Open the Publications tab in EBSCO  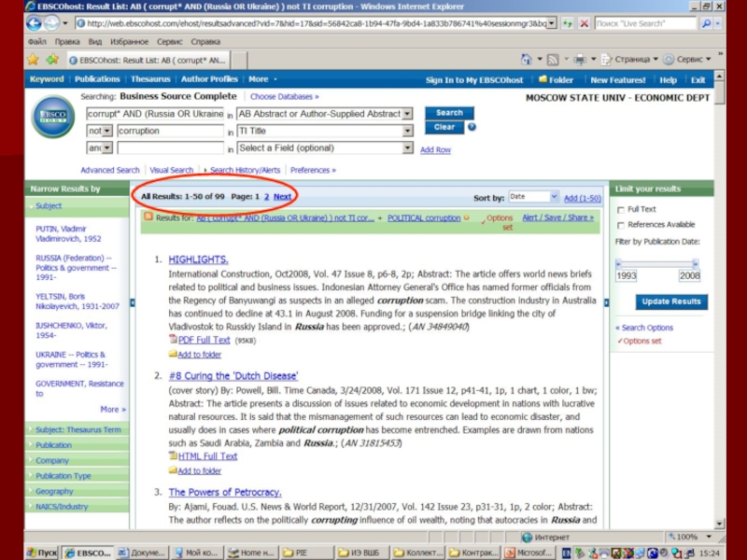(97, 79)
